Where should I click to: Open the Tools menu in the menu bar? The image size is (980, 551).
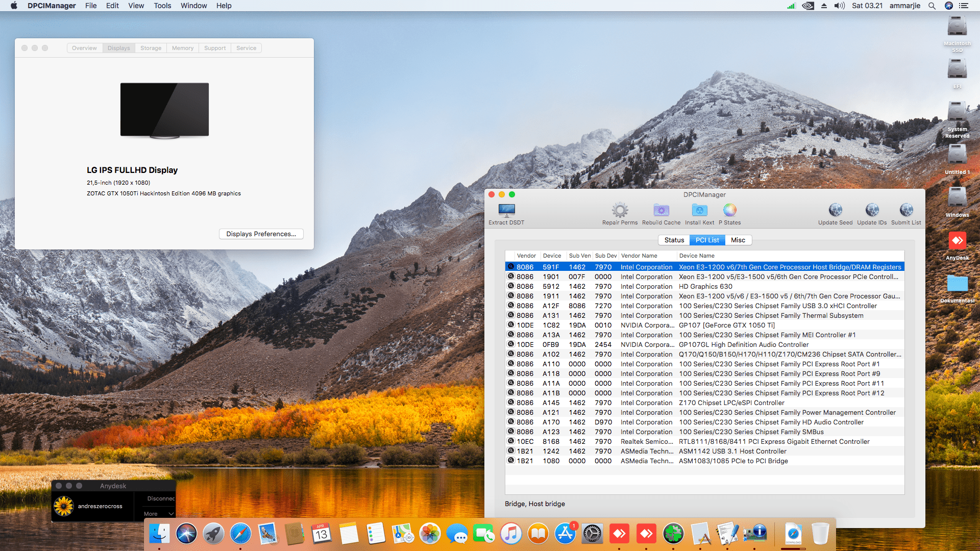click(162, 6)
